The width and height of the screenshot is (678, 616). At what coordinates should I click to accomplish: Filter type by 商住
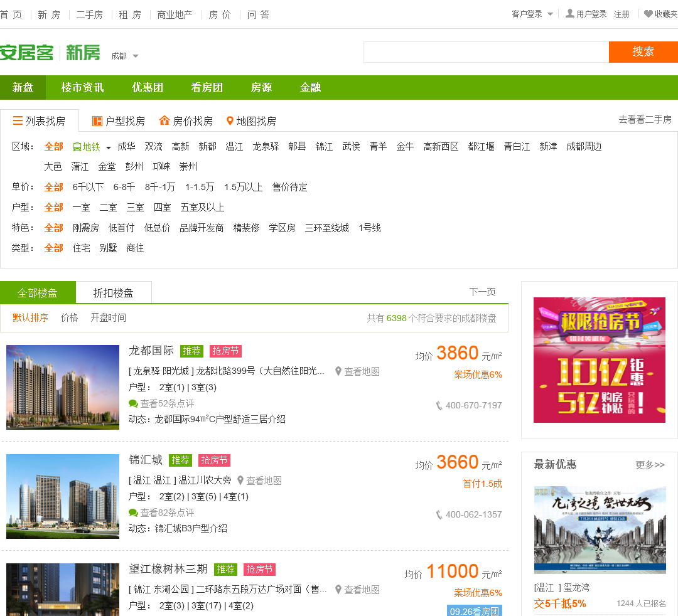point(136,248)
